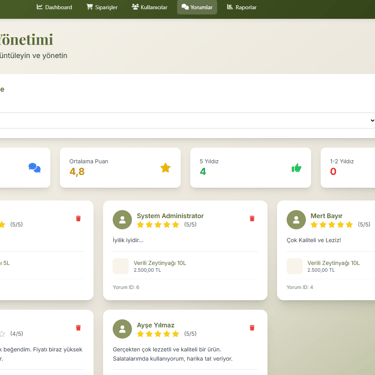Click the 1-2 Yıldız count 0
Screen dimensions: 375x375
[333, 172]
